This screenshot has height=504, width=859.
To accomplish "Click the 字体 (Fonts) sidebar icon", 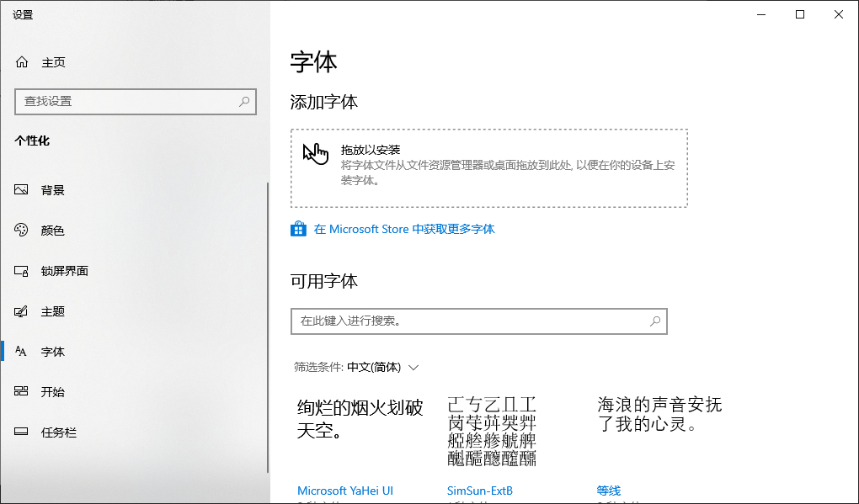I will click(x=20, y=351).
